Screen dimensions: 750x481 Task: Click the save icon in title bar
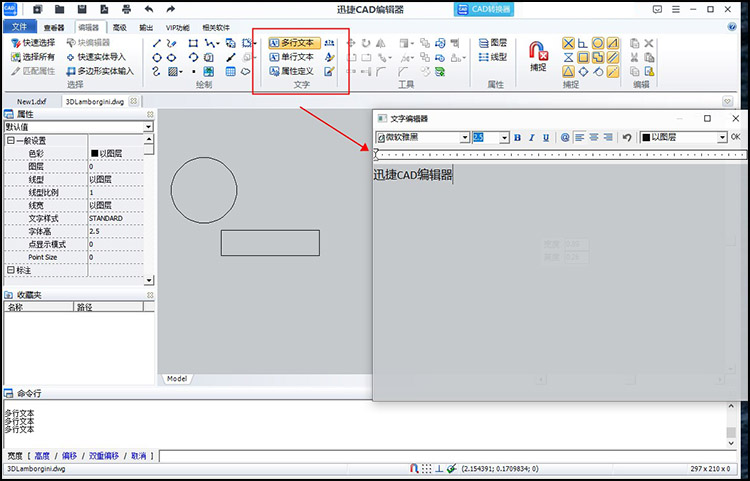pos(82,9)
